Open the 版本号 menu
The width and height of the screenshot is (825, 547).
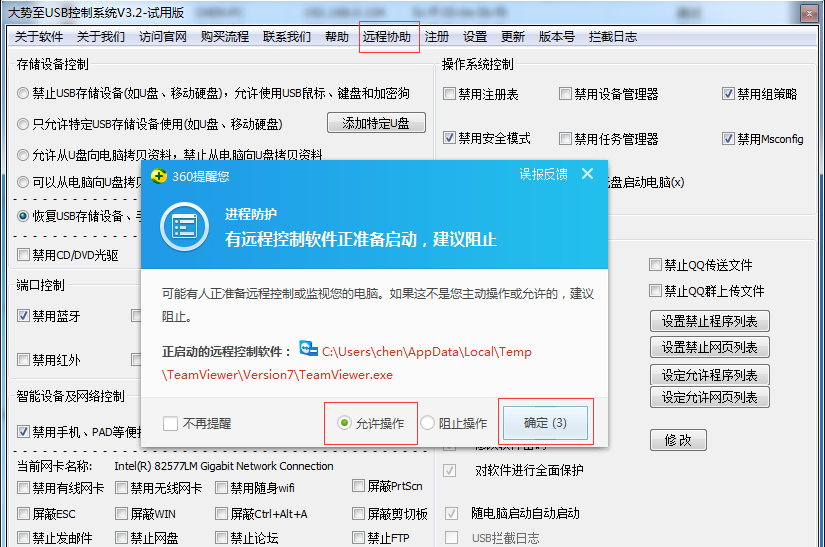click(x=557, y=37)
